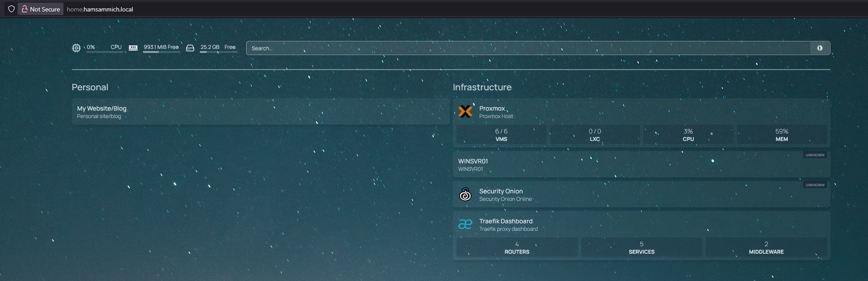
Task: Collapse the Personal group heading
Action: tap(90, 87)
